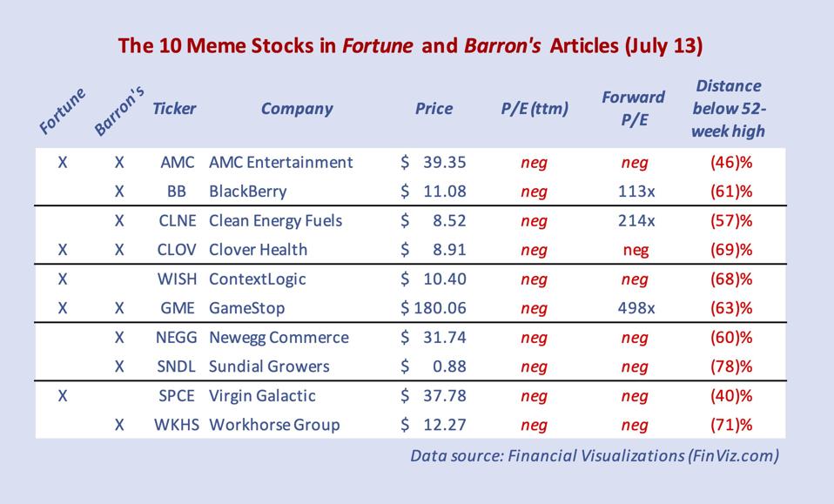
Task: Select the Company column header
Action: [x=296, y=109]
